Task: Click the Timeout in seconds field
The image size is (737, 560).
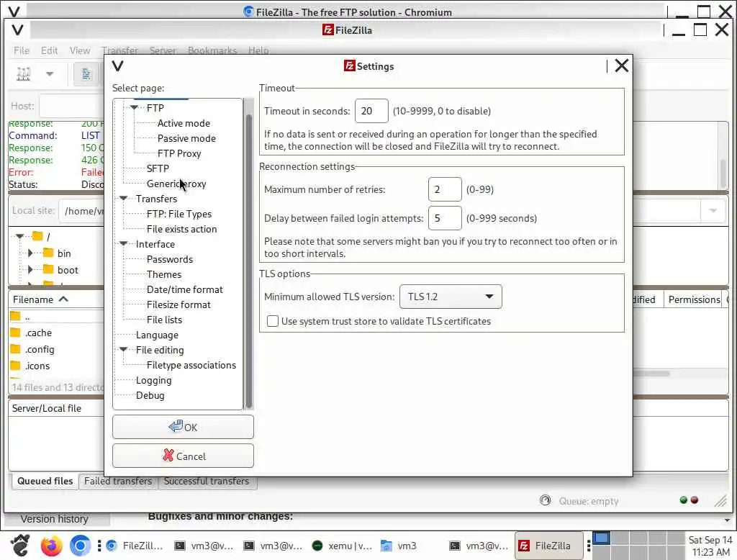Action: click(371, 111)
